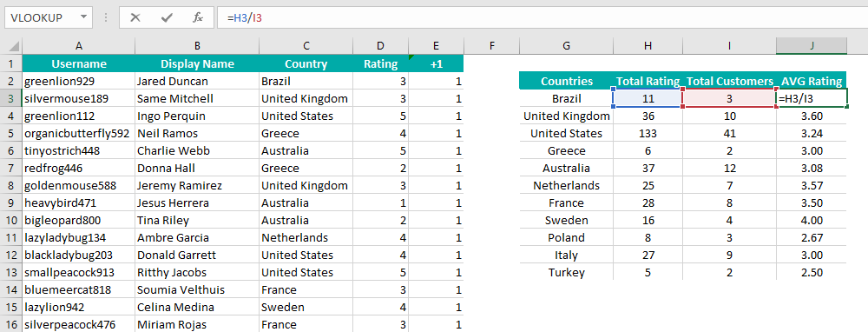Select column A header
This screenshot has height=332, width=868.
point(79,46)
